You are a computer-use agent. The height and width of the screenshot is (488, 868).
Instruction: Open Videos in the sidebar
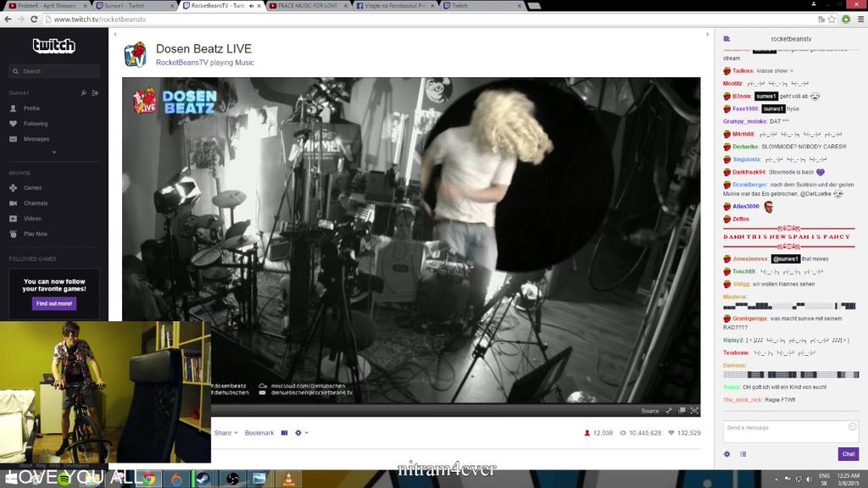[32, 219]
